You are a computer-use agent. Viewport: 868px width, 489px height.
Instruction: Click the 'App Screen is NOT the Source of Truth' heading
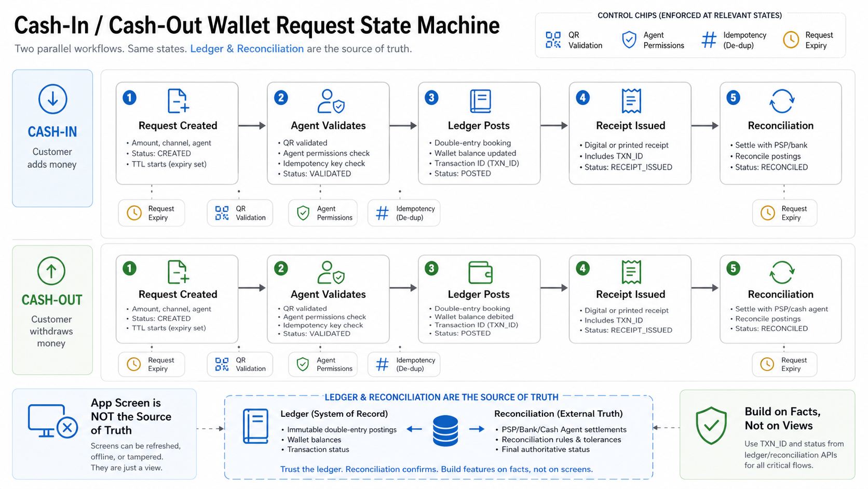click(131, 417)
